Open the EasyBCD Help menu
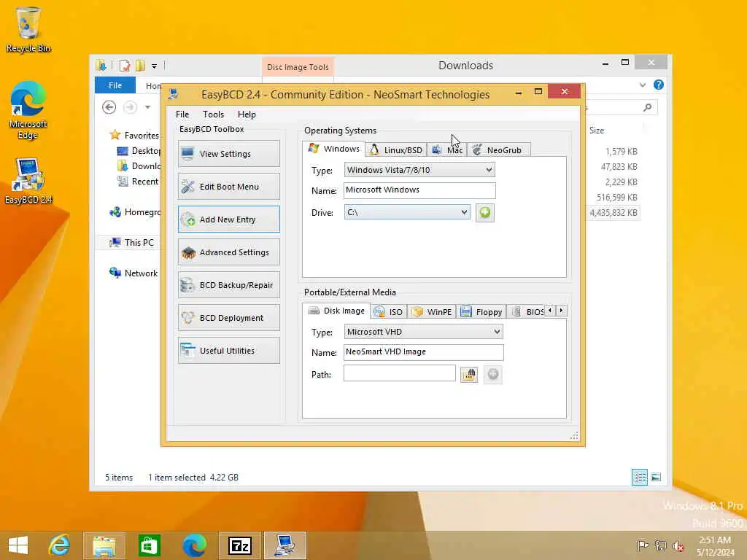The height and width of the screenshot is (560, 747). pos(247,114)
